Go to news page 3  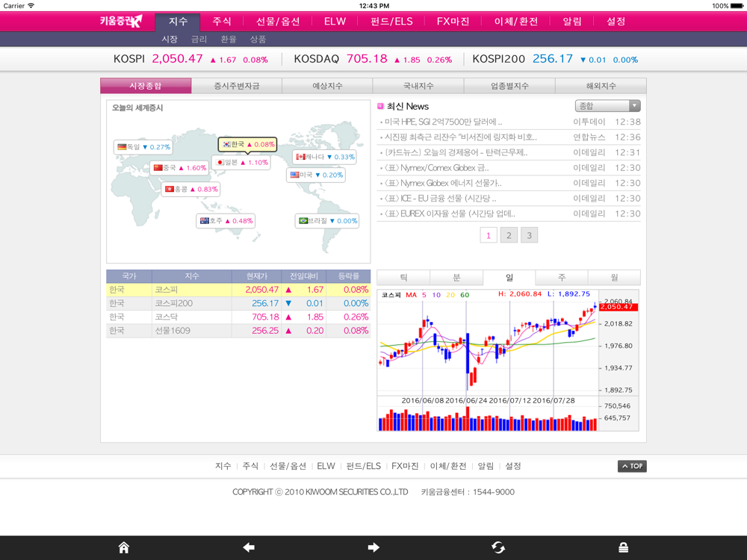point(530,235)
